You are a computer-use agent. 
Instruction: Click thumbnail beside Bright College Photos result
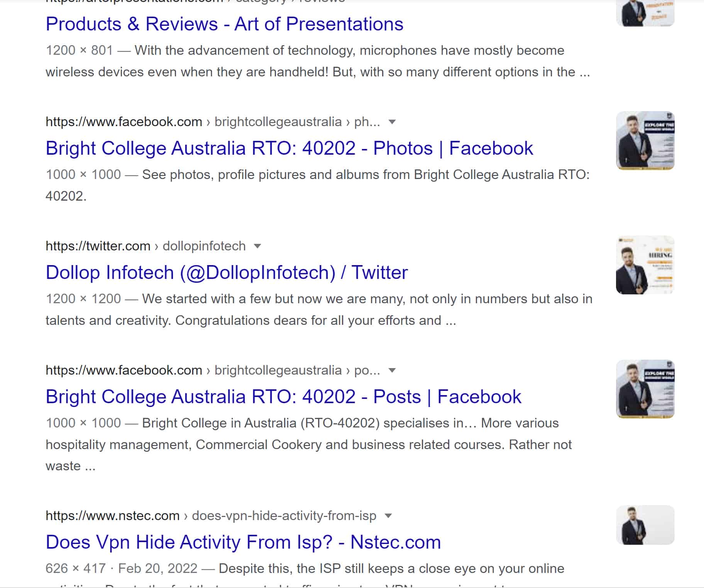tap(645, 140)
